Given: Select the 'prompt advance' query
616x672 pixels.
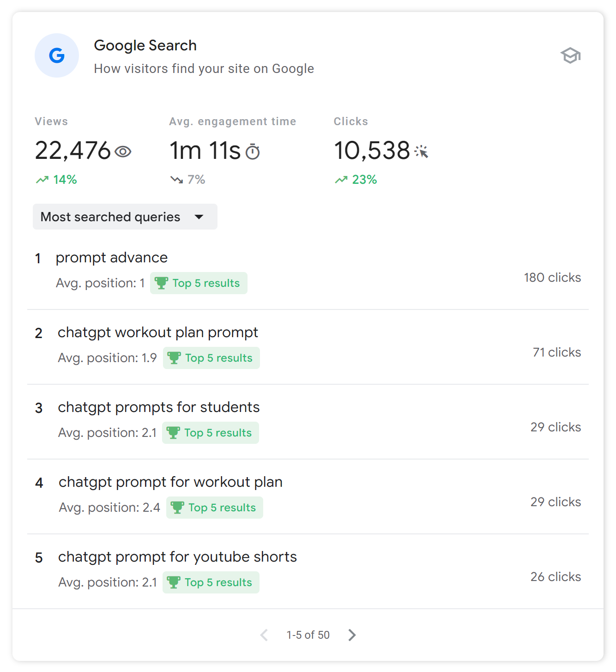Looking at the screenshot, I should [112, 258].
